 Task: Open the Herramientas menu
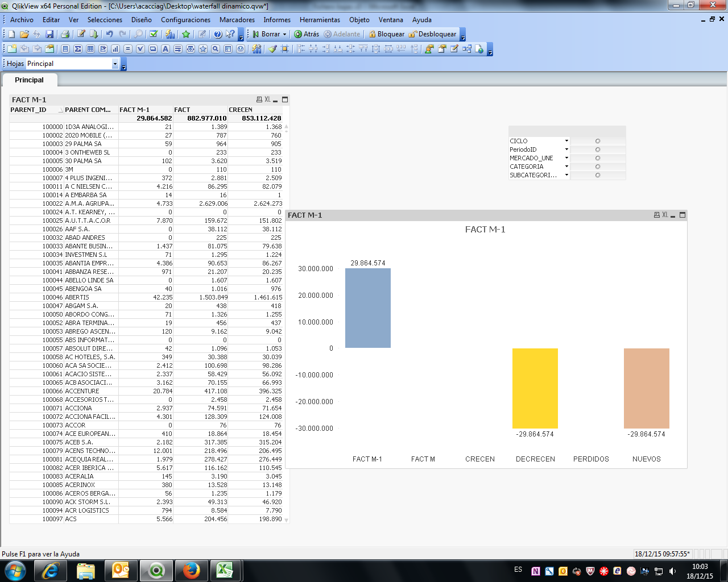(x=320, y=19)
